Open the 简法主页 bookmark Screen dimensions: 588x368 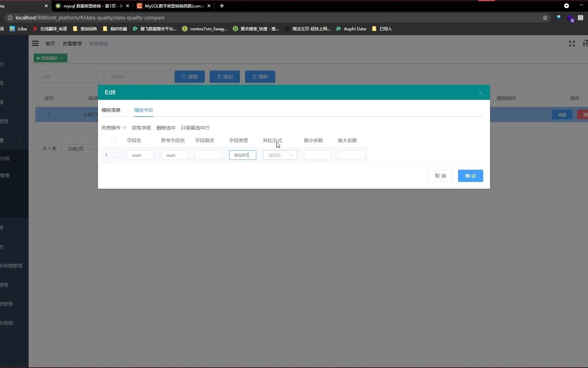pyautogui.click(x=308, y=29)
